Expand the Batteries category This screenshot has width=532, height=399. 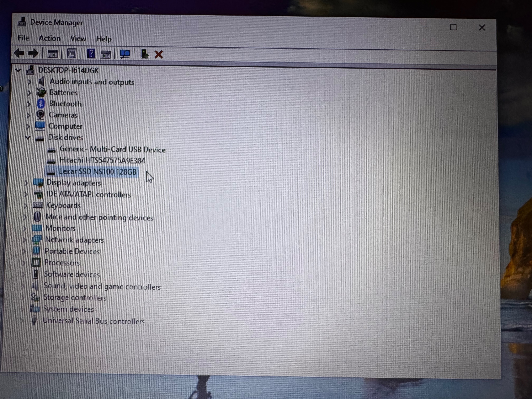29,93
